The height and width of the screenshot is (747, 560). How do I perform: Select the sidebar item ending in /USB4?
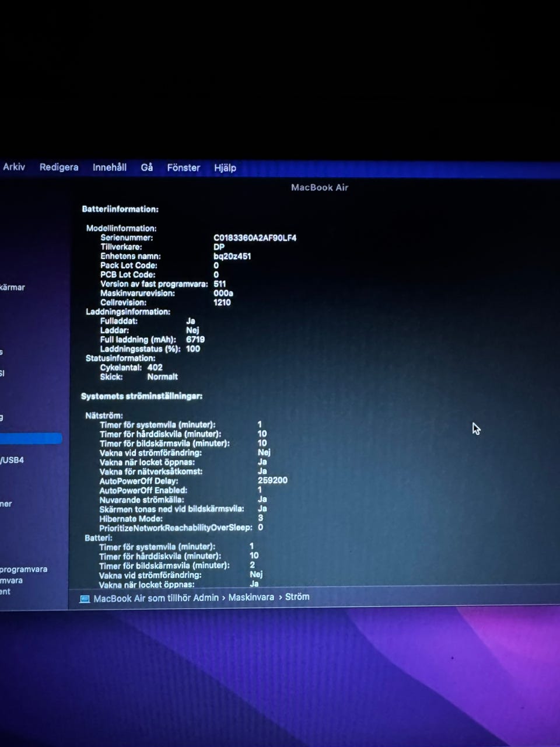pyautogui.click(x=12, y=460)
